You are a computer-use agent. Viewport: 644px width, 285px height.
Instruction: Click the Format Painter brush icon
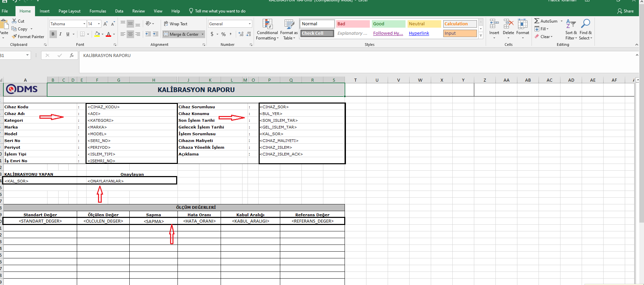[14, 36]
